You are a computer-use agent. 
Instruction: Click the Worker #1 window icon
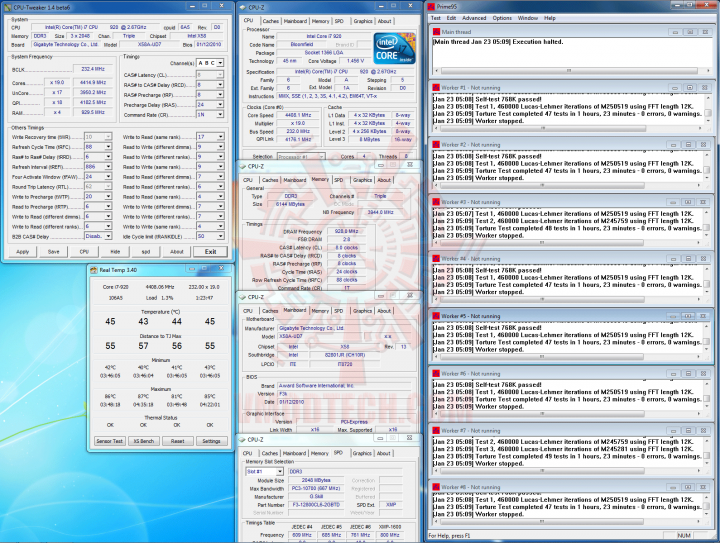pos(435,89)
